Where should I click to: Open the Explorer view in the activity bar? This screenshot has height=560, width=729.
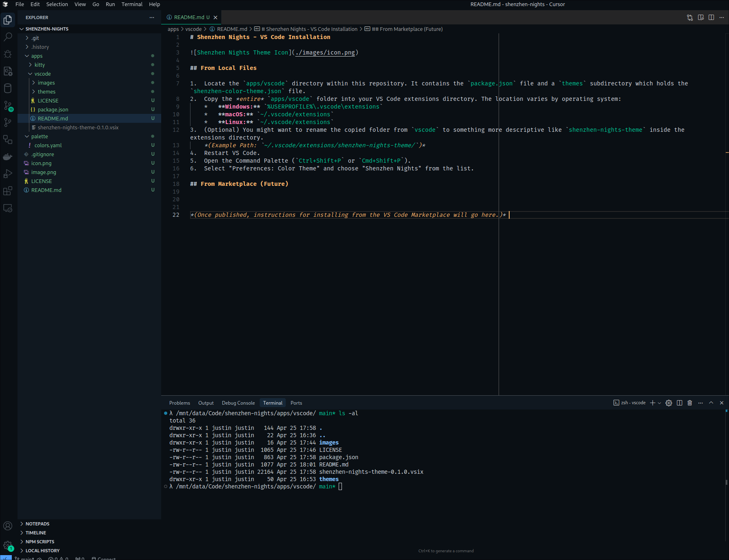point(8,20)
